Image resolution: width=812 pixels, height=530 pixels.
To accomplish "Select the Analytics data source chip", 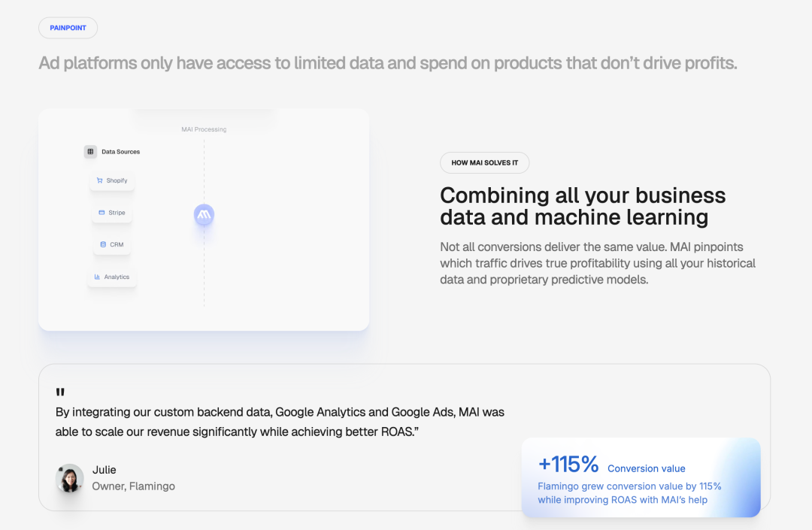I will [x=112, y=277].
